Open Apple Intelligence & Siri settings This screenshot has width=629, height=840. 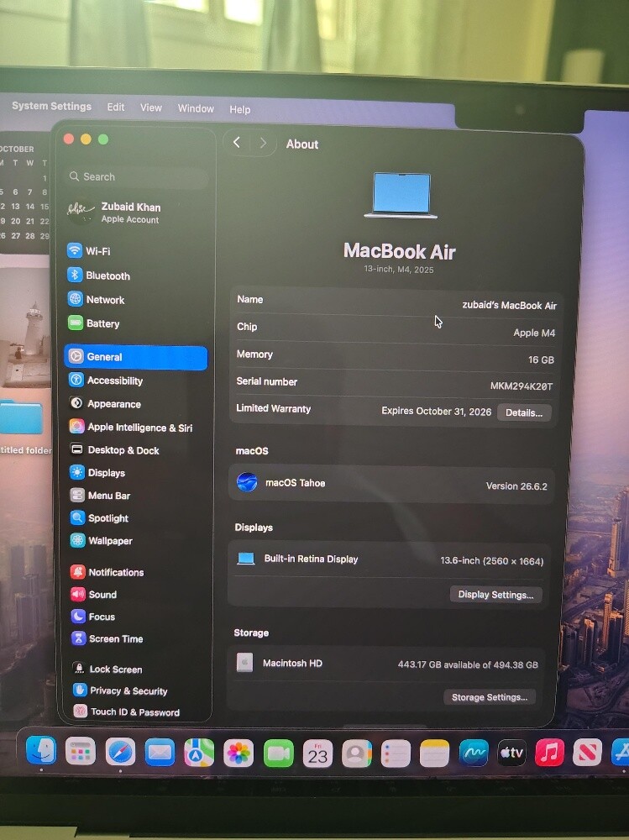point(131,427)
